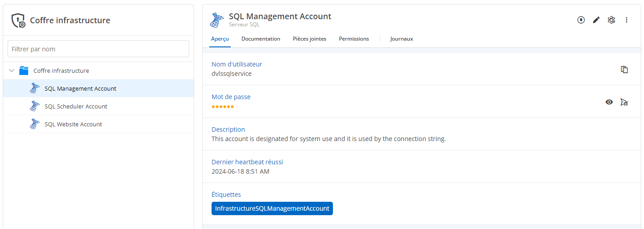Screen dimensions: 644x229
Task: Open the Journaux tab
Action: point(401,39)
